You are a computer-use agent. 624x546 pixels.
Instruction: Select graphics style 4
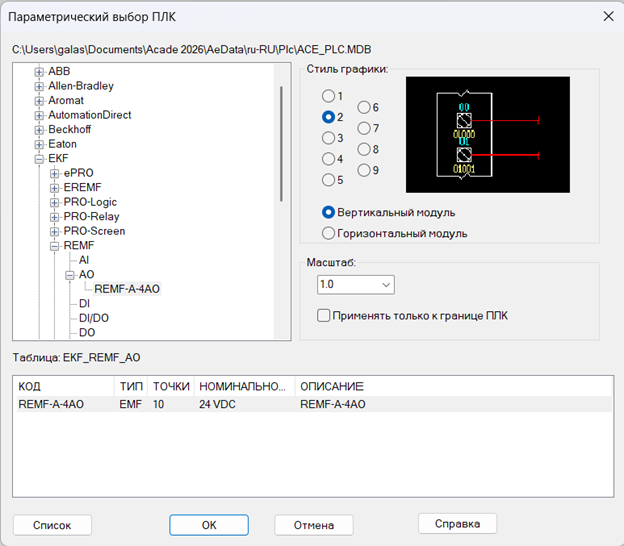[328, 159]
